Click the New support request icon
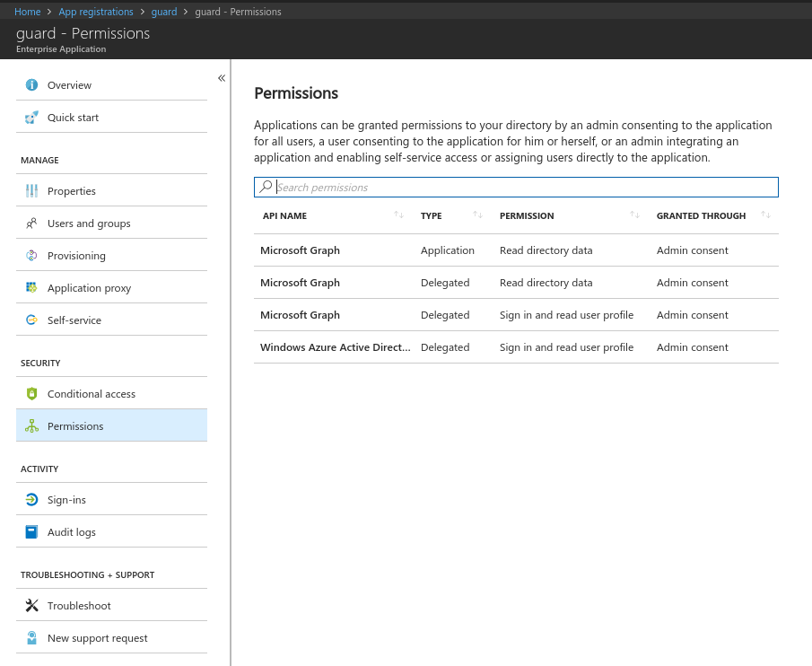The height and width of the screenshot is (666, 812). coord(31,638)
